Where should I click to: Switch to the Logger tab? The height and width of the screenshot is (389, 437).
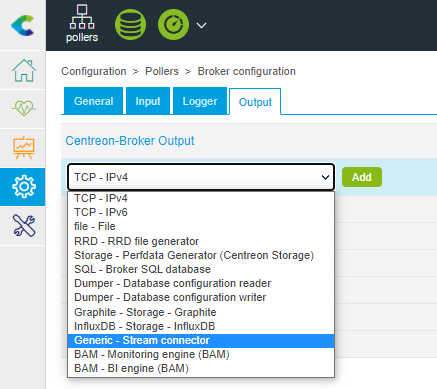(200, 101)
